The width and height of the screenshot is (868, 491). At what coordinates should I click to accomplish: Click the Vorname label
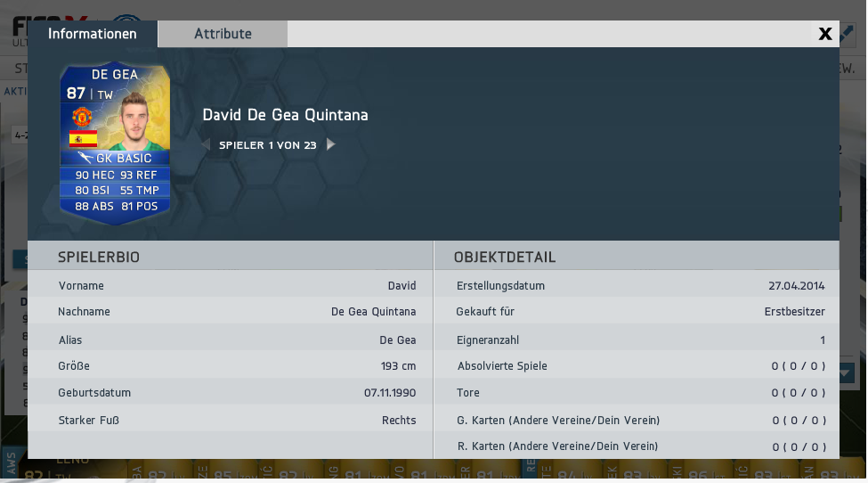tap(81, 285)
